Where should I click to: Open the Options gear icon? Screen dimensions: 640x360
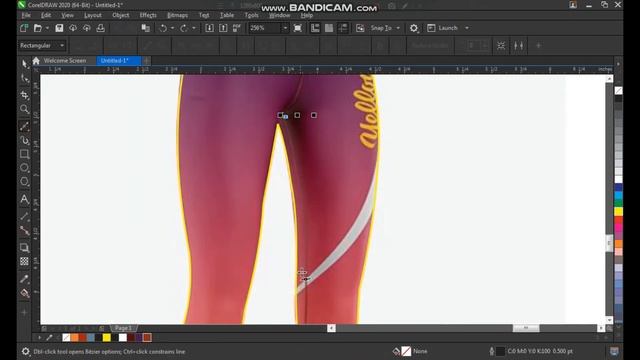[413, 28]
